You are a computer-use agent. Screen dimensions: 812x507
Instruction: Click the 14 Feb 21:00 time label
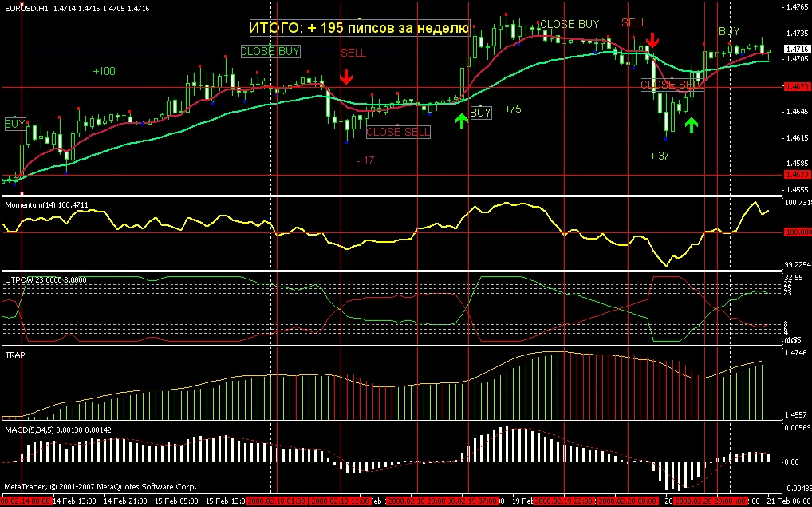point(124,501)
